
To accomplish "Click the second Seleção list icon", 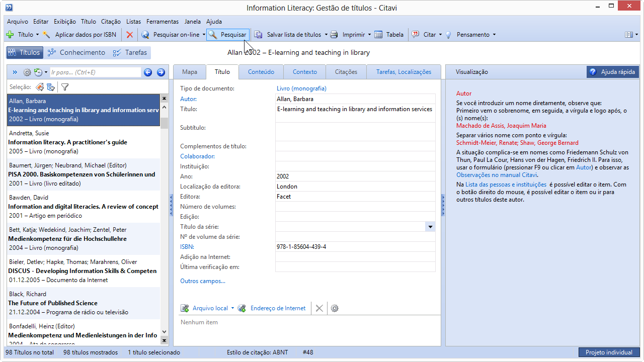I will pyautogui.click(x=51, y=87).
